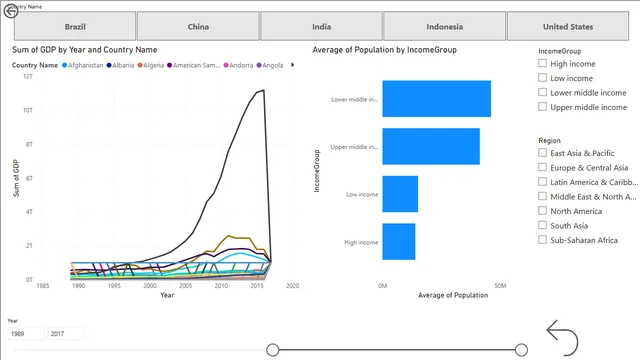Image resolution: width=640 pixels, height=360 pixels.
Task: Click the circled back arrow icon
Action: point(11,11)
